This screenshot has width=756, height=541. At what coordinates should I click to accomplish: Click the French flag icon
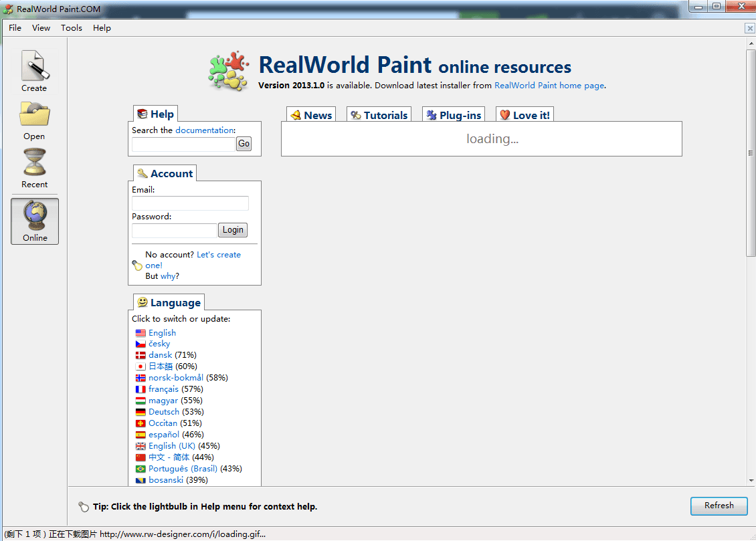click(x=140, y=389)
